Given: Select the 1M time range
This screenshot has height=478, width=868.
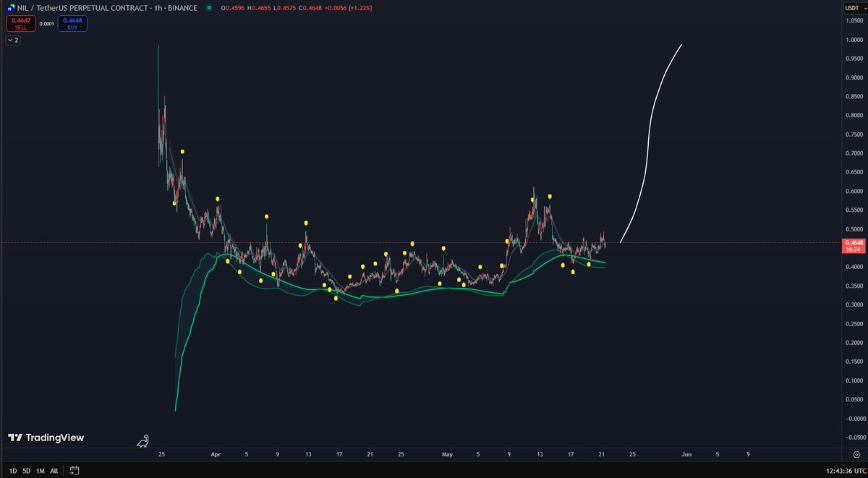Looking at the screenshot, I should (x=41, y=471).
